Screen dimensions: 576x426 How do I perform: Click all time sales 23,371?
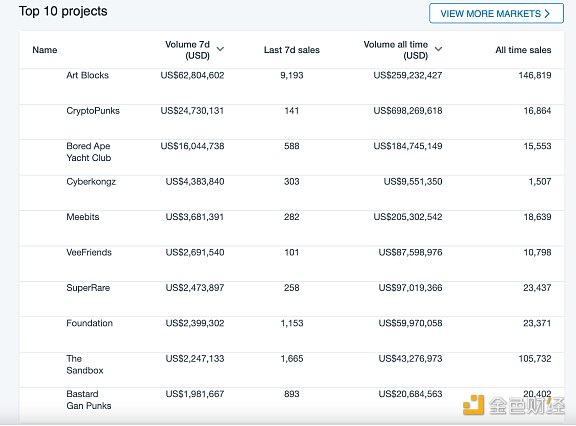pos(537,323)
